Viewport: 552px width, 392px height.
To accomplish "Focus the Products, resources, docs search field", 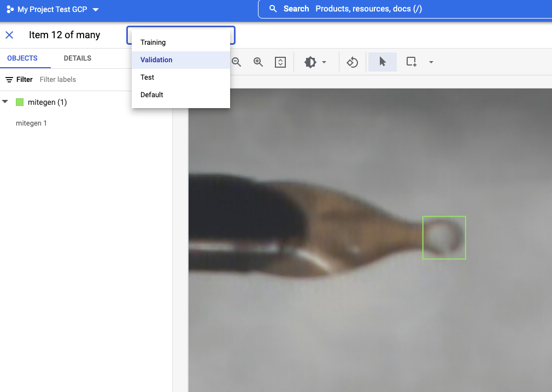I will pyautogui.click(x=405, y=9).
